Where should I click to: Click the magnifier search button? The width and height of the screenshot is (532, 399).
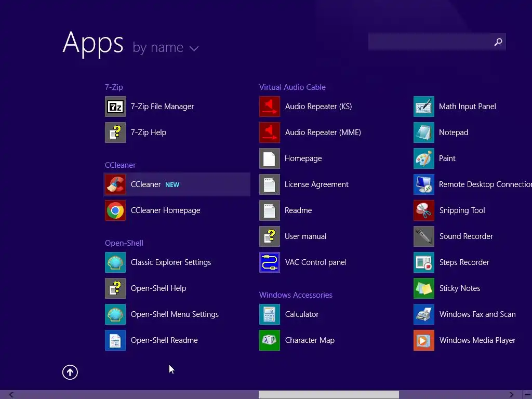pos(498,42)
